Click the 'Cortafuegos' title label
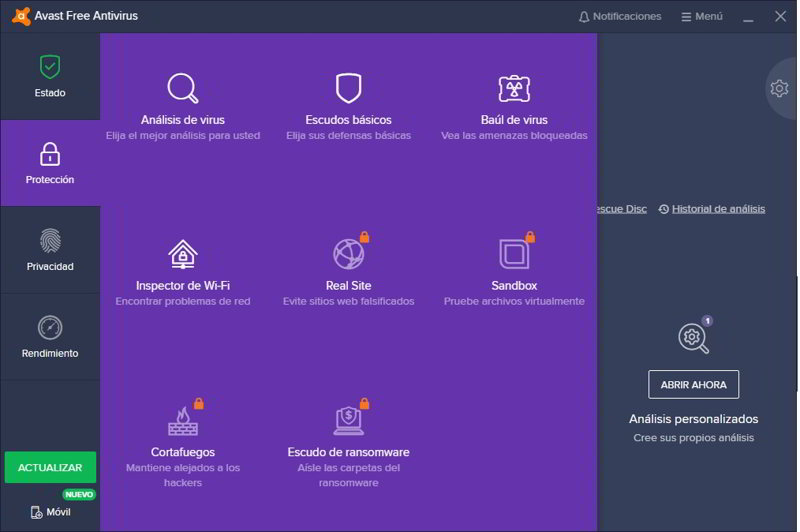The height and width of the screenshot is (532, 800). (x=183, y=452)
